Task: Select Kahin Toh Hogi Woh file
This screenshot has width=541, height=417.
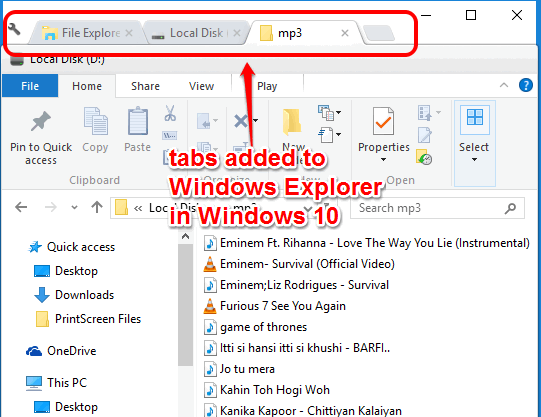Action: (x=267, y=390)
